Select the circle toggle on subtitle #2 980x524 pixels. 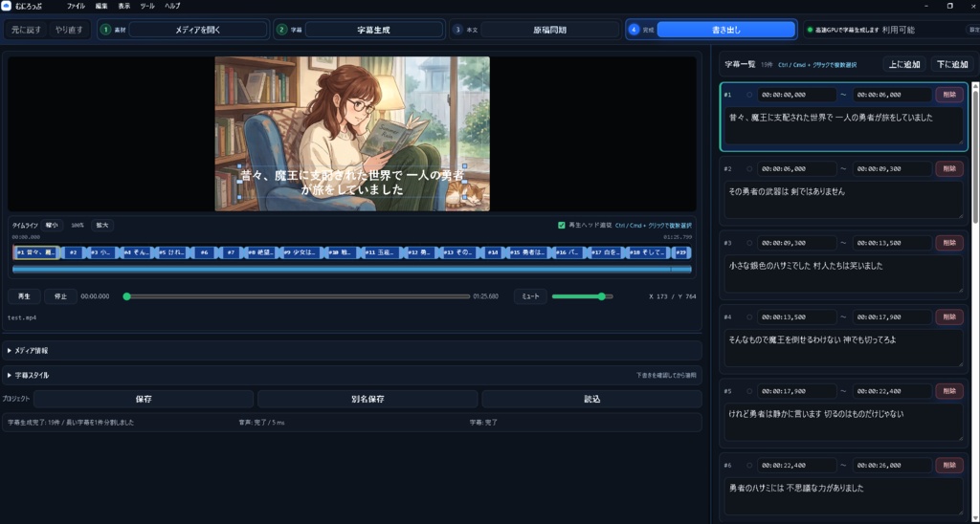749,168
